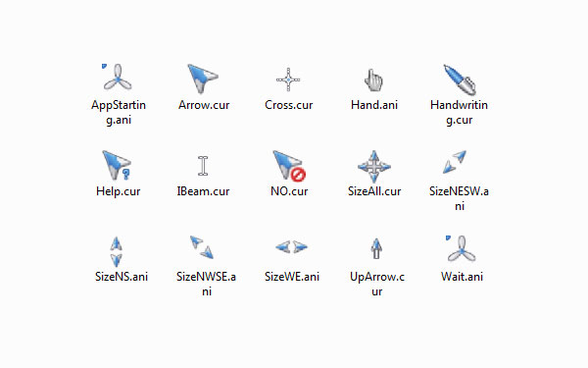This screenshot has width=588, height=368.
Task: Select the SizeWE.ani horizontal resize icon
Action: 291,246
